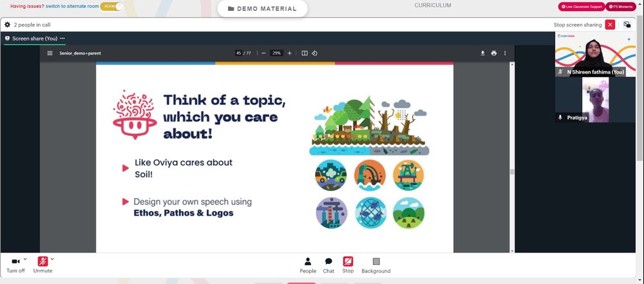
Task: Click the 2 people in call label
Action: click(32, 24)
